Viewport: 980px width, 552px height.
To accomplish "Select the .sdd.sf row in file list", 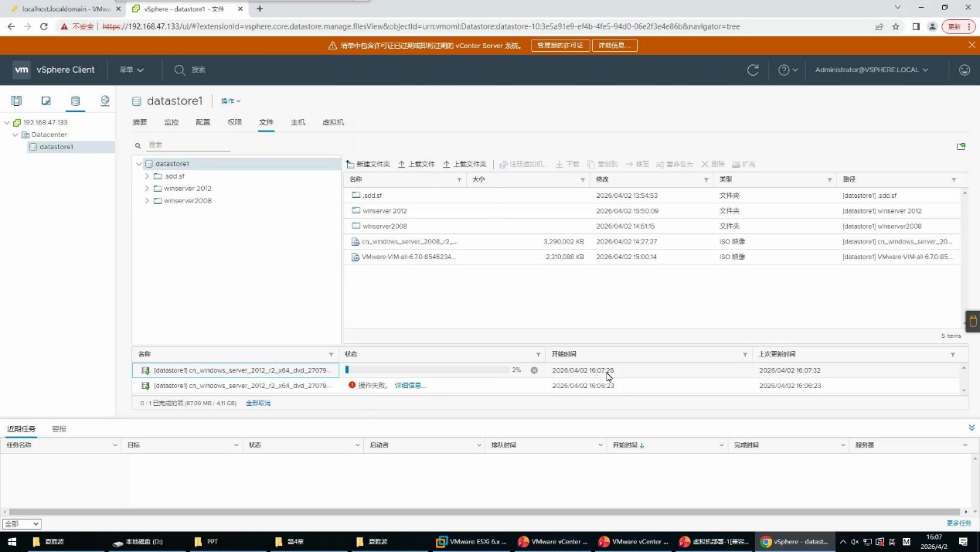I will tap(652, 196).
